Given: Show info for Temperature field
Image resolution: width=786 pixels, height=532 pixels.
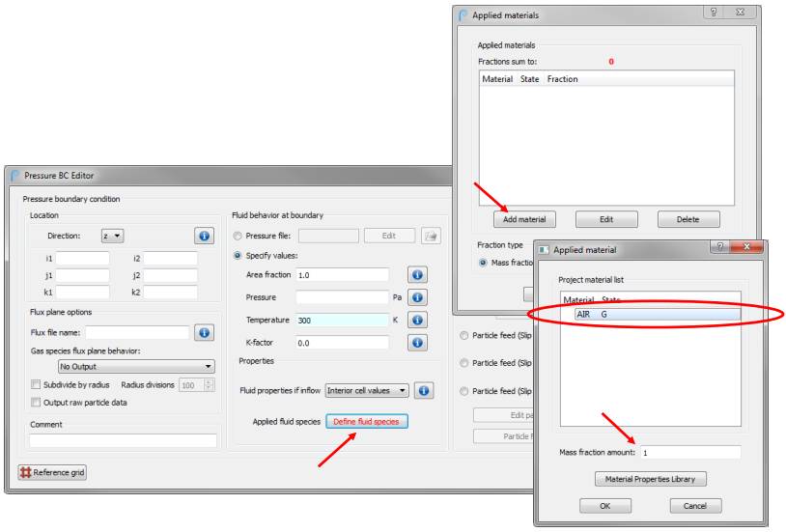Looking at the screenshot, I should click(417, 320).
